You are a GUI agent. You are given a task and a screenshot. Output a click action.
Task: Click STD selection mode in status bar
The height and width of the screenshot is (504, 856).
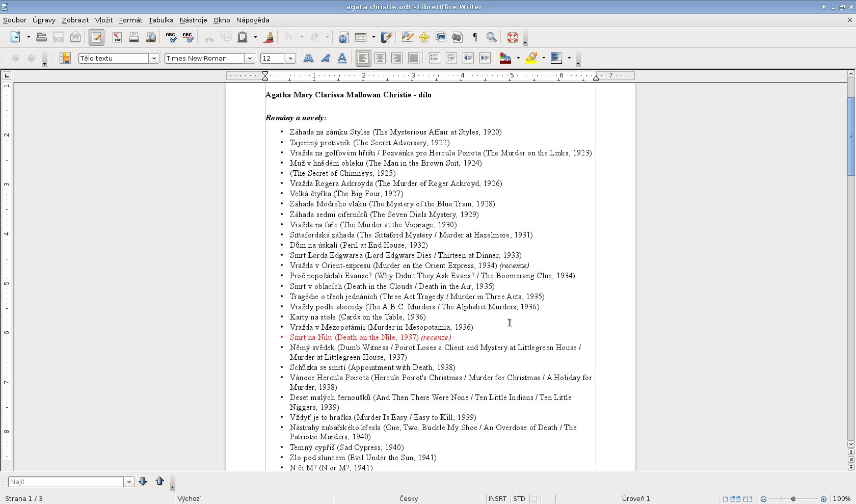(519, 499)
